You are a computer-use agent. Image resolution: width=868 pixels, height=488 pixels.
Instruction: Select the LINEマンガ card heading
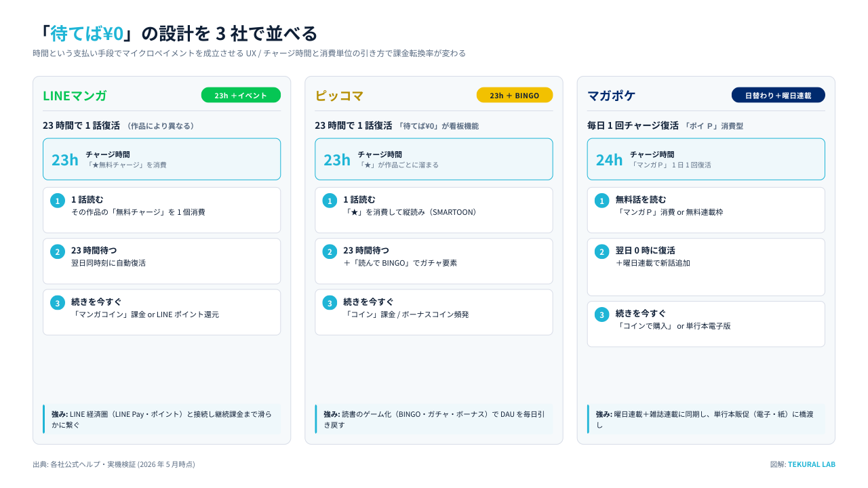coord(75,96)
